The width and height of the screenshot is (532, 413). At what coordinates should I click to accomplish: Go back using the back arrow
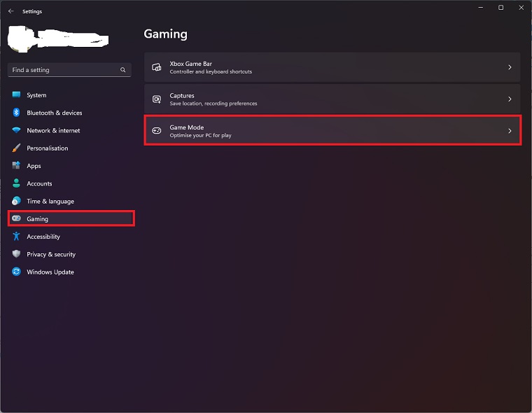(10, 11)
